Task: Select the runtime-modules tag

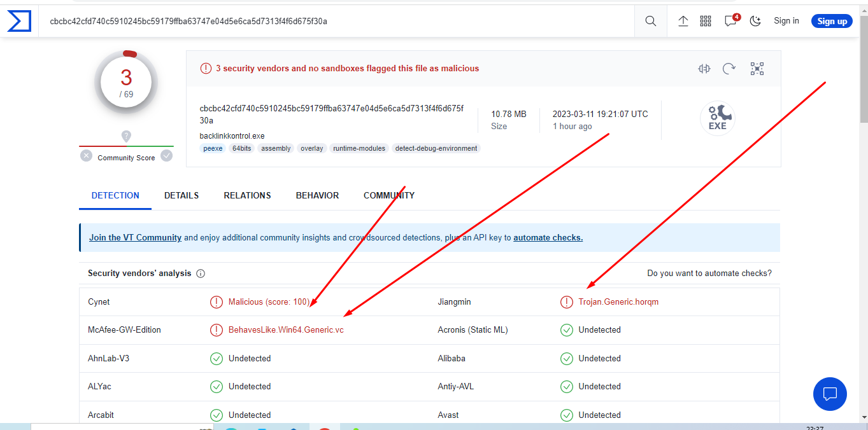Action: pos(359,148)
